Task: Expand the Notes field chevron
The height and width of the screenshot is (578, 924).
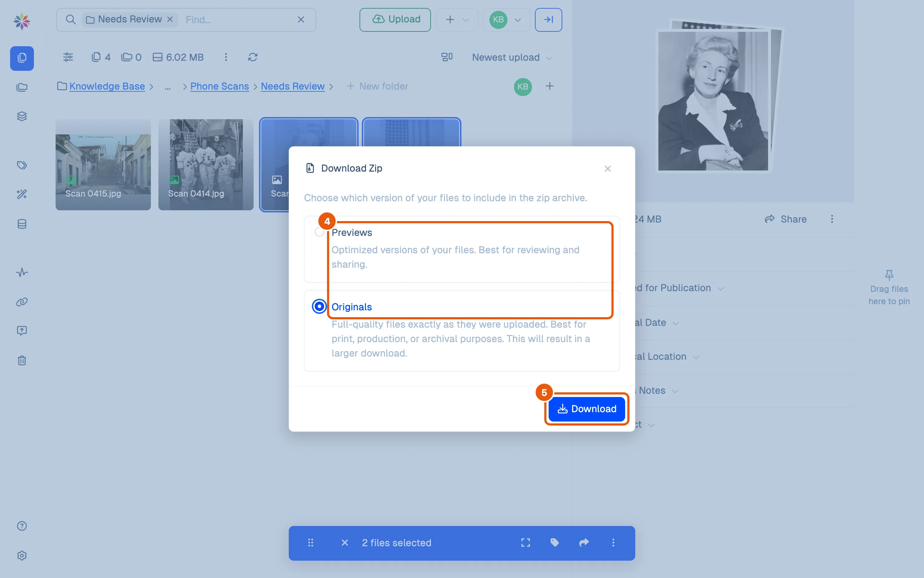Action: [x=675, y=391]
